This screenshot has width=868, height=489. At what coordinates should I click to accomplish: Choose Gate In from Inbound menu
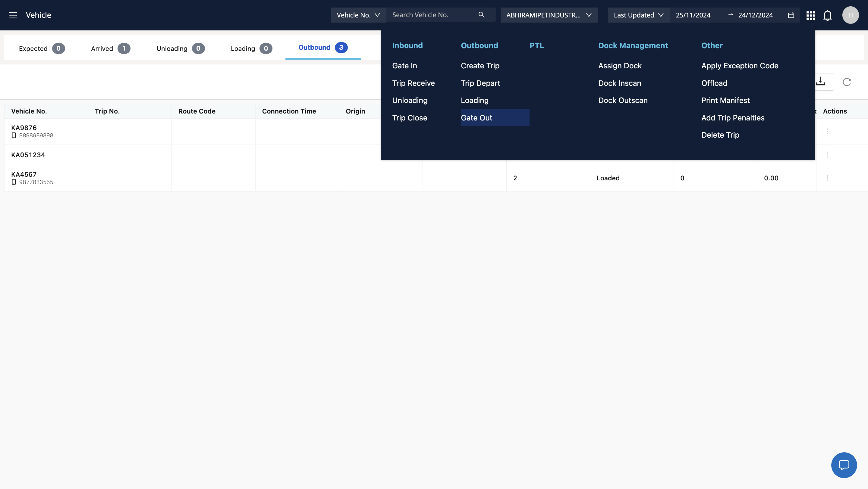coord(404,66)
